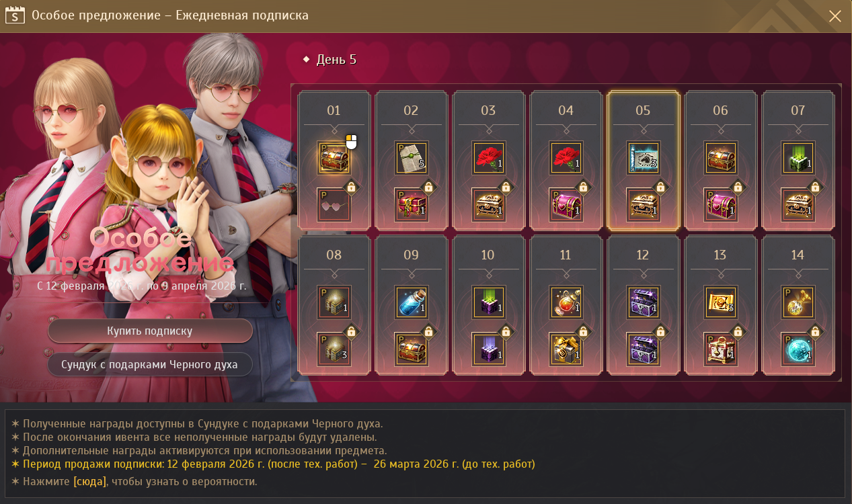Screen dimensions: 852x504
Task: Select the Day 08 locked bundle reward
Action: [334, 349]
